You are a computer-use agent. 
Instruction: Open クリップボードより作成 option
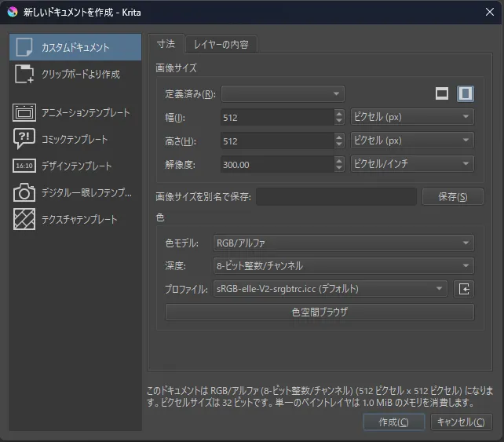[x=75, y=74]
